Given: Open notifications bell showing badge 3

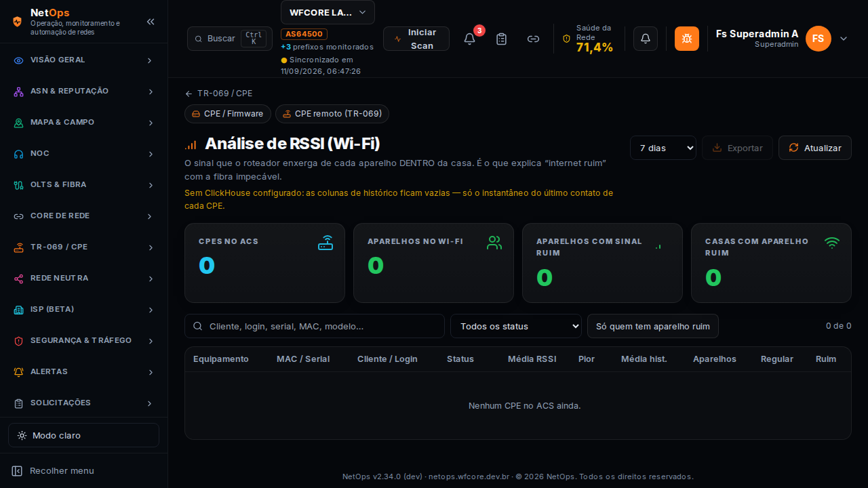Looking at the screenshot, I should [x=469, y=39].
